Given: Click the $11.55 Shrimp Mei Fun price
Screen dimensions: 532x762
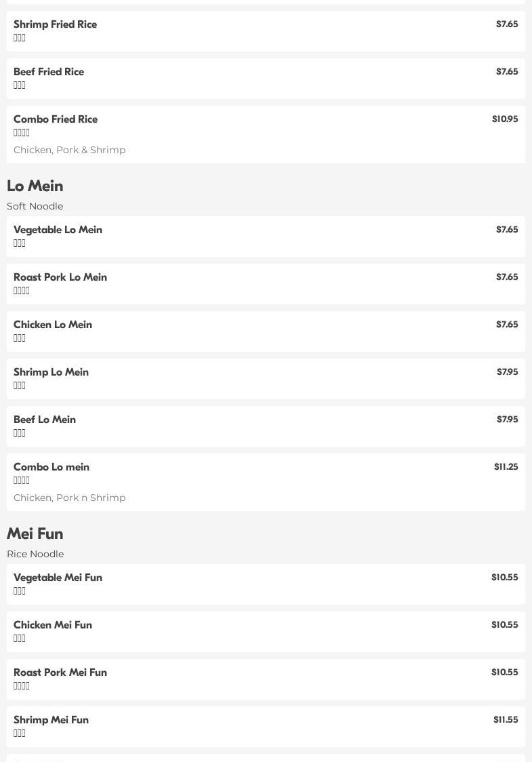Looking at the screenshot, I should coord(506,720).
